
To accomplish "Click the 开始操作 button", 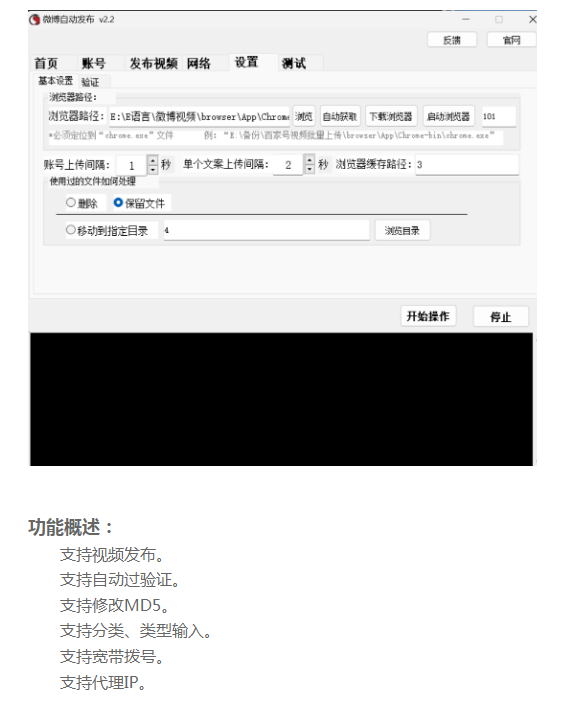I will 428,316.
